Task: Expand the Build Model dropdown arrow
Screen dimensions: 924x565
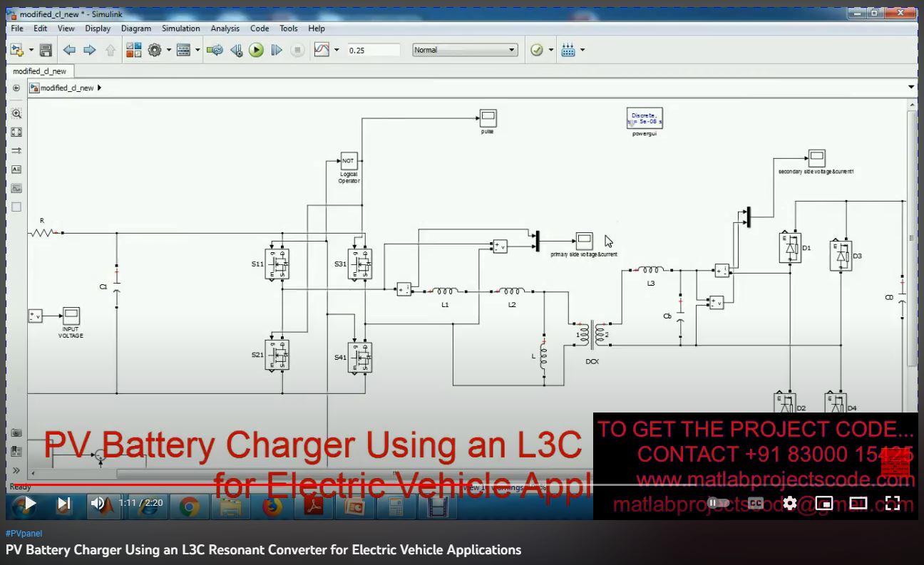Action: pyautogui.click(x=582, y=50)
